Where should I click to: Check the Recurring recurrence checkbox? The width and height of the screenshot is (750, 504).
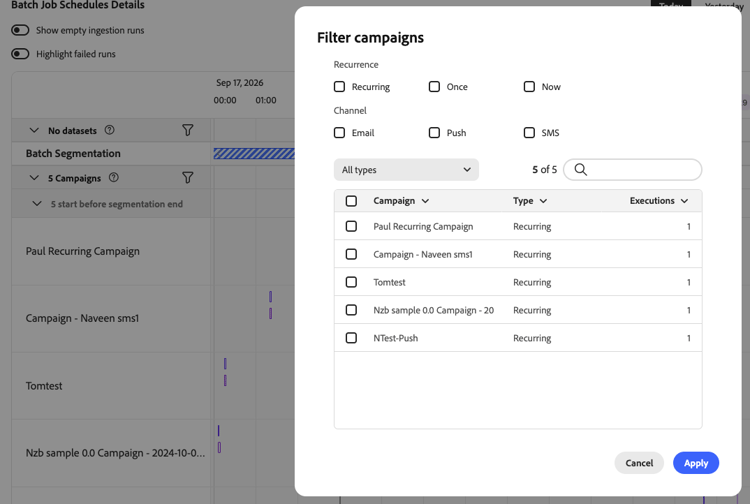339,87
